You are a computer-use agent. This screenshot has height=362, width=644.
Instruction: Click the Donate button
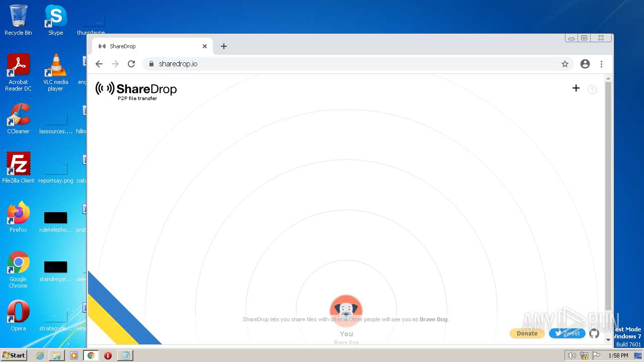click(x=527, y=333)
